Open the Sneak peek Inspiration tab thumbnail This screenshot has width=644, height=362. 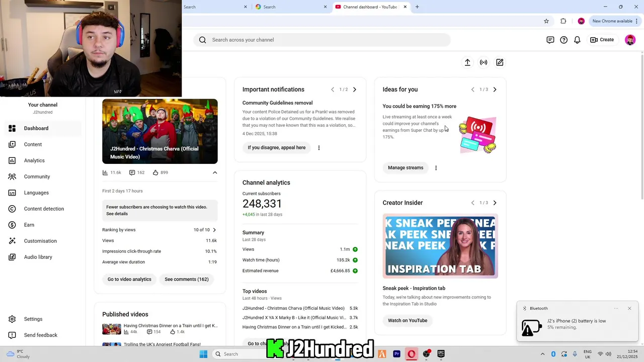(x=440, y=246)
